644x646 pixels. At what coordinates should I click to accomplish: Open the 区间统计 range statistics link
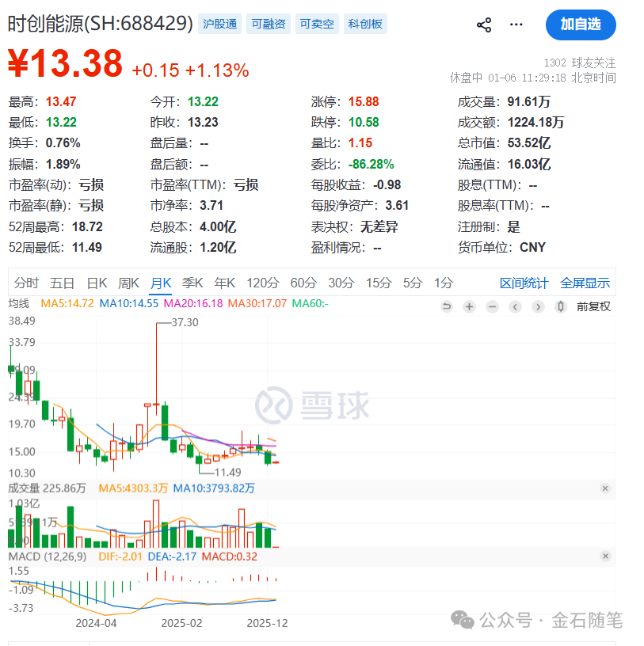coord(524,283)
